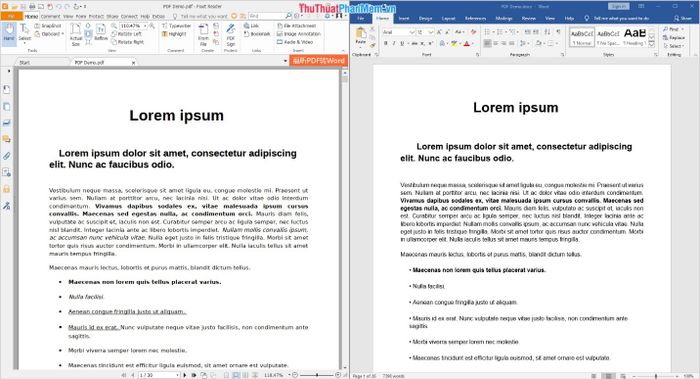Open the zoom percentage dropdown in Foxit ribbon

[x=145, y=26]
